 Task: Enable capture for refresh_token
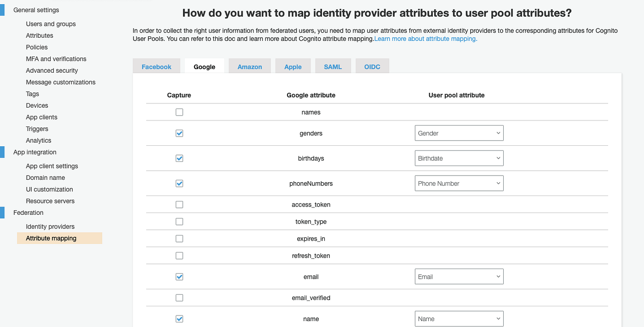[x=179, y=255]
